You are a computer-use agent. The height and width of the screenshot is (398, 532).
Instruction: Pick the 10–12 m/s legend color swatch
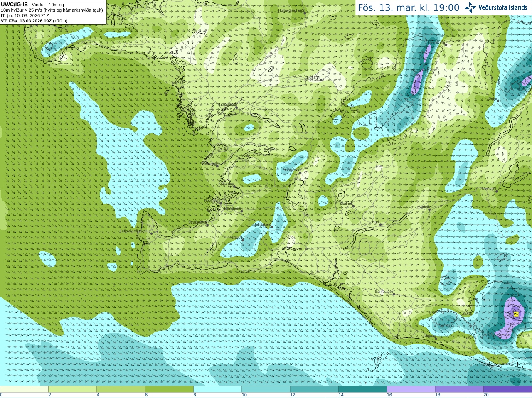tap(266, 389)
